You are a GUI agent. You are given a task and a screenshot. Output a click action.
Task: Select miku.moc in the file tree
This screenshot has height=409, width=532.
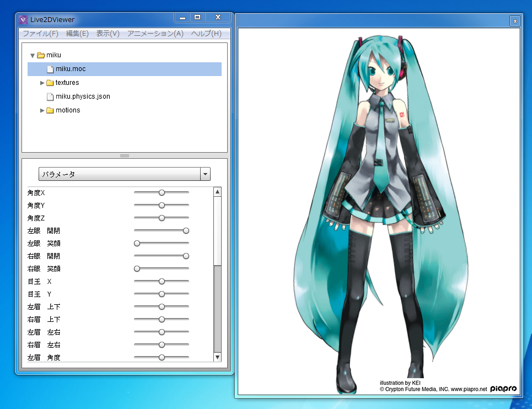click(125, 69)
